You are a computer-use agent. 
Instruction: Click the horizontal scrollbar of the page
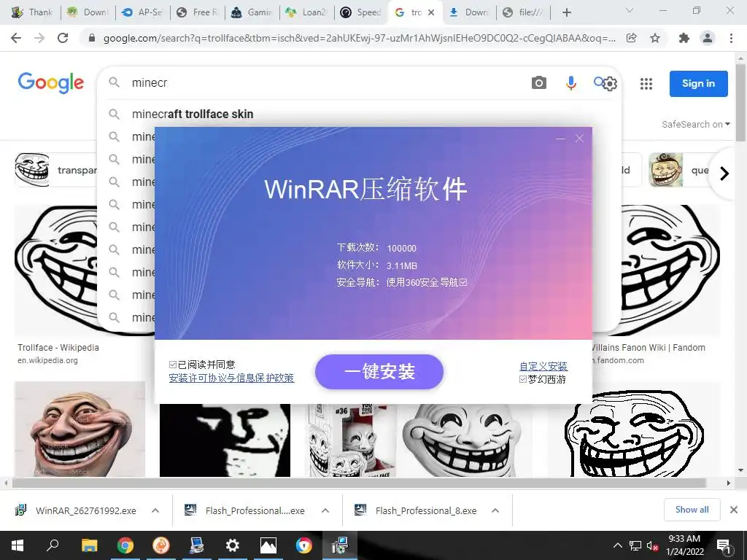pyautogui.click(x=357, y=483)
